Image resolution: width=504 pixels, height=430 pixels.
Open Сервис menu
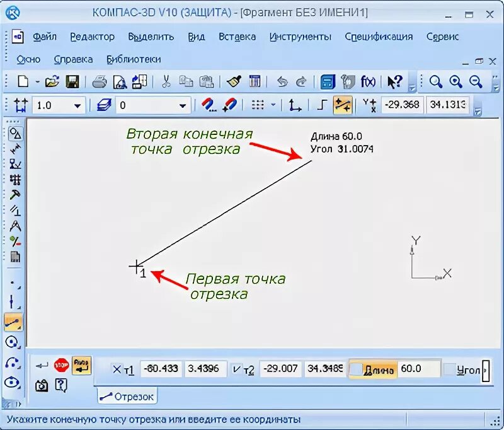[x=443, y=37]
